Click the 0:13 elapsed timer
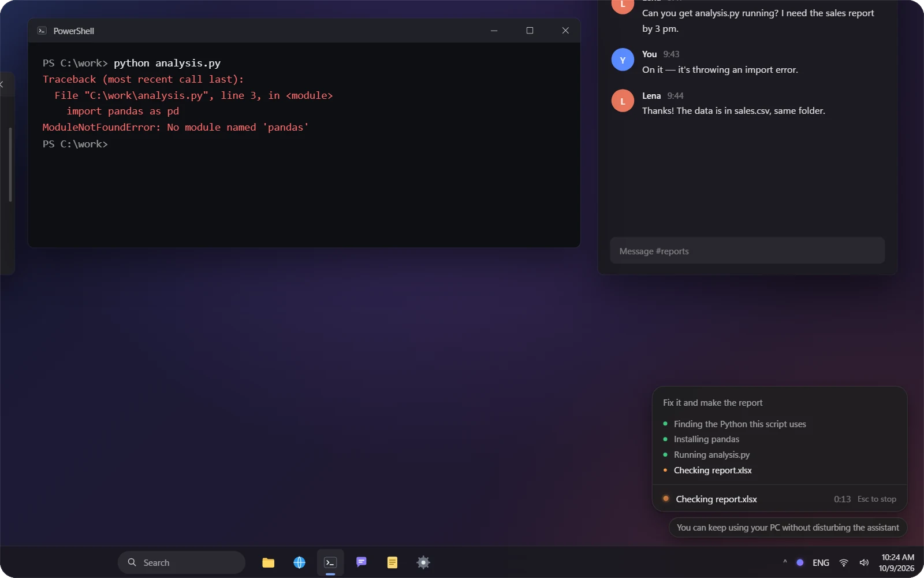 842,499
